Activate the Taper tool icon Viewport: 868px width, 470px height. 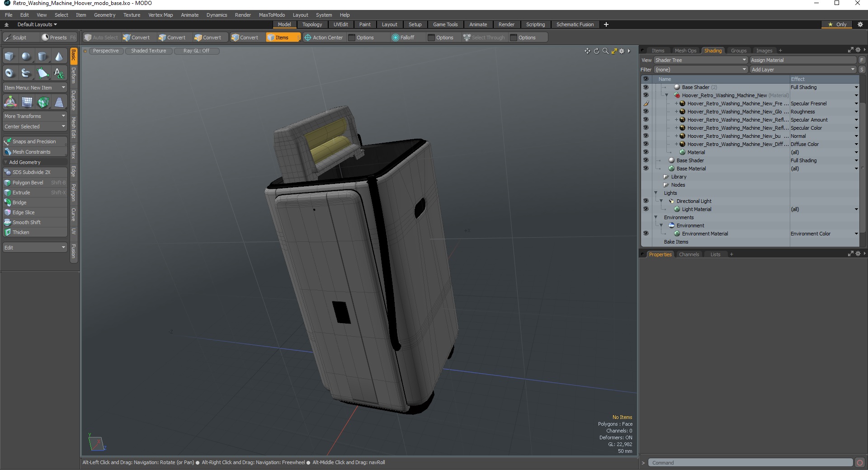(59, 102)
